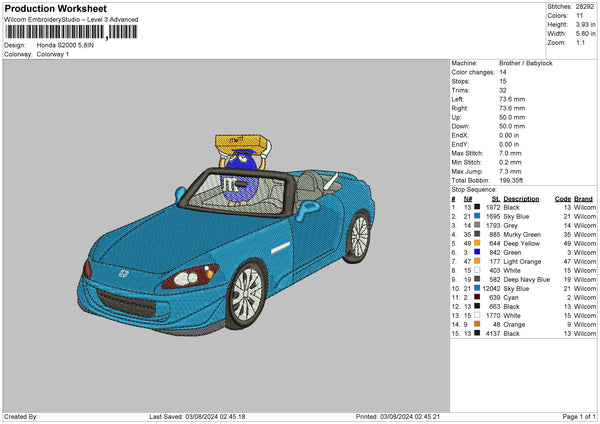
Task: Pick the Deep Yellow color swatch
Action: tap(477, 243)
